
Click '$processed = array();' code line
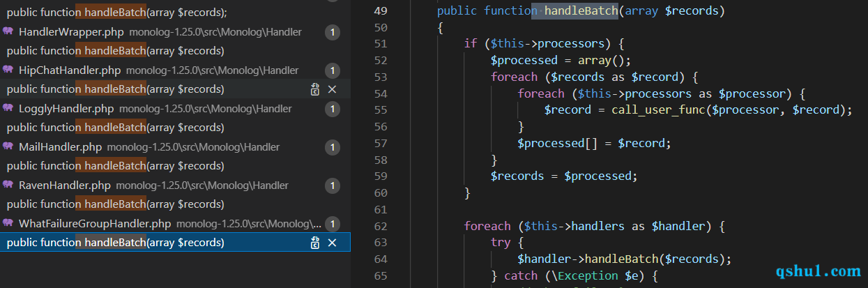tap(561, 60)
